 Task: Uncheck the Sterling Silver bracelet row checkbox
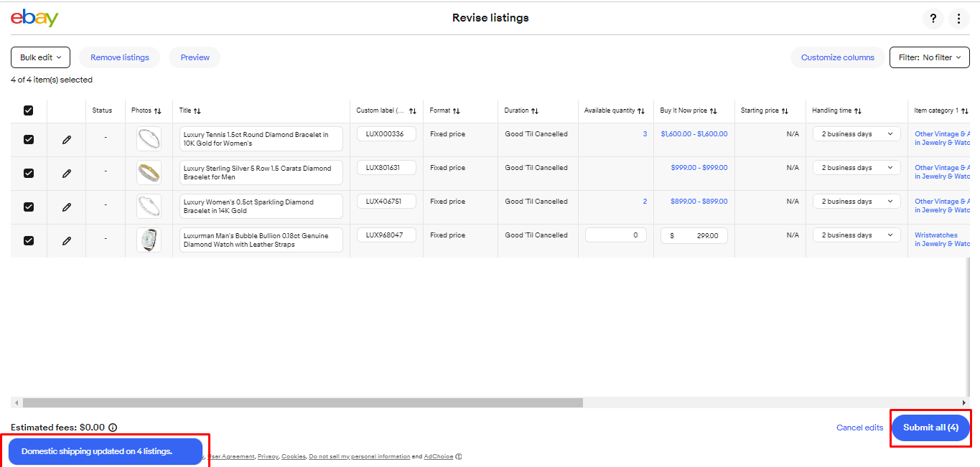pos(29,173)
